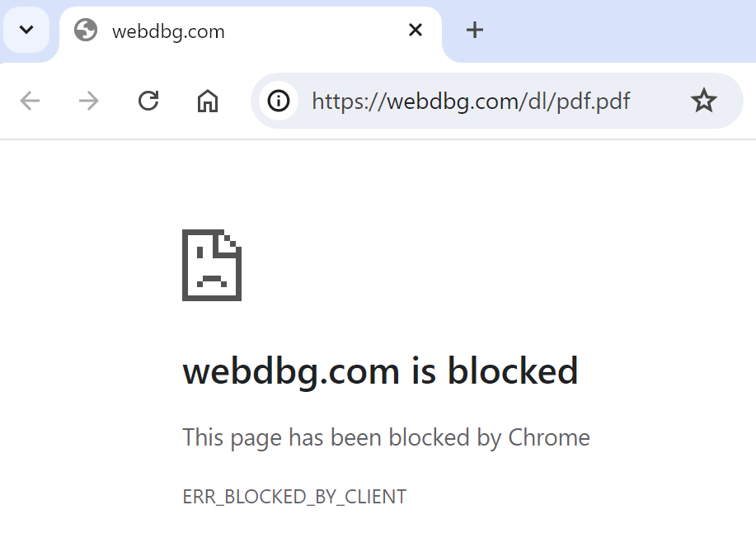Click the ERR_BLOCKED_BY_CLIENT error code
This screenshot has width=756, height=538.
294,497
